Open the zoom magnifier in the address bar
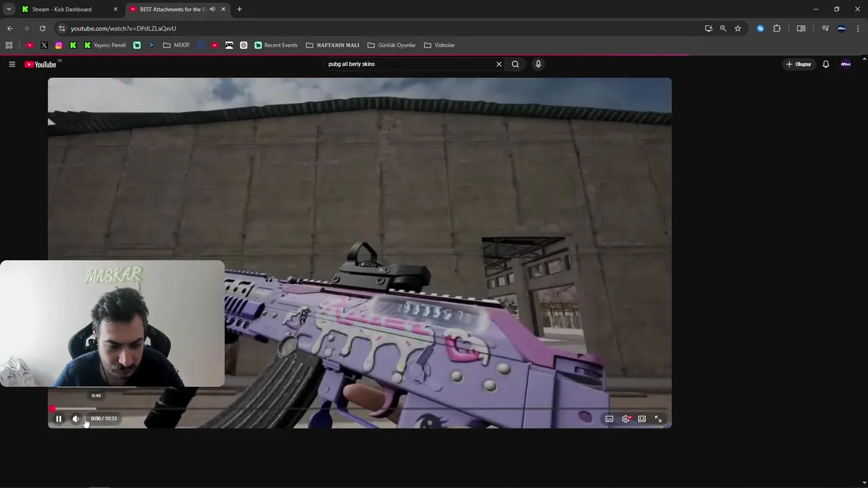This screenshot has height=488, width=868. 723,28
